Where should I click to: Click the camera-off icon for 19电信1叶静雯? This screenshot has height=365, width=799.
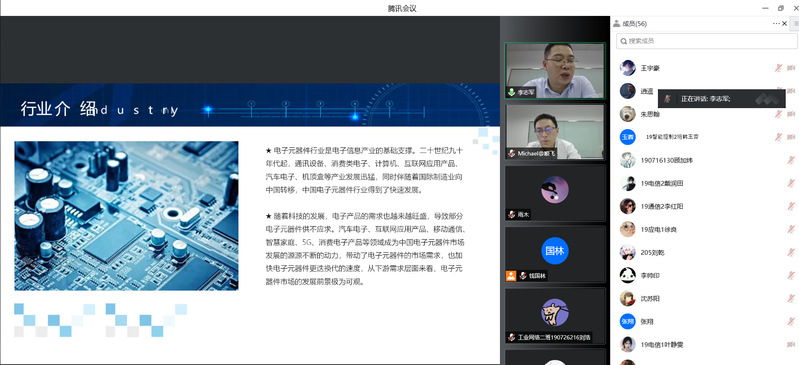click(x=791, y=344)
